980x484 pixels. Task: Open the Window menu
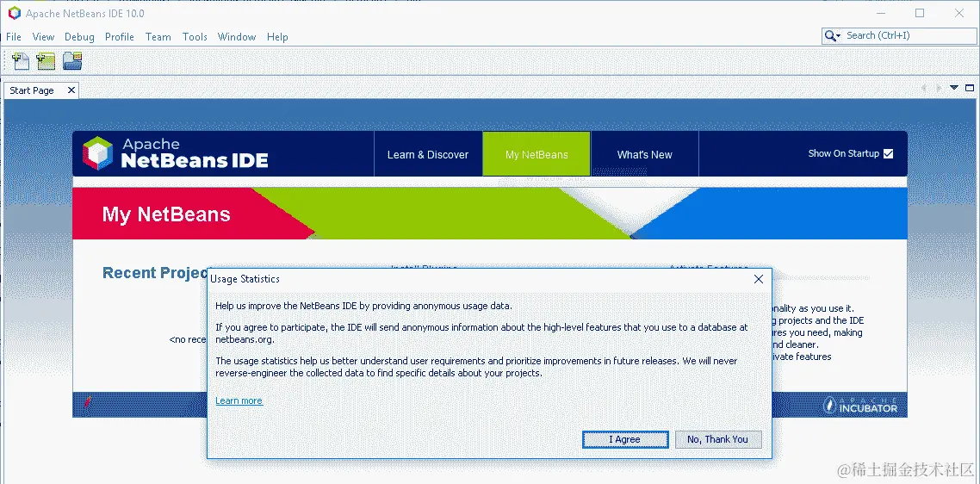(236, 37)
